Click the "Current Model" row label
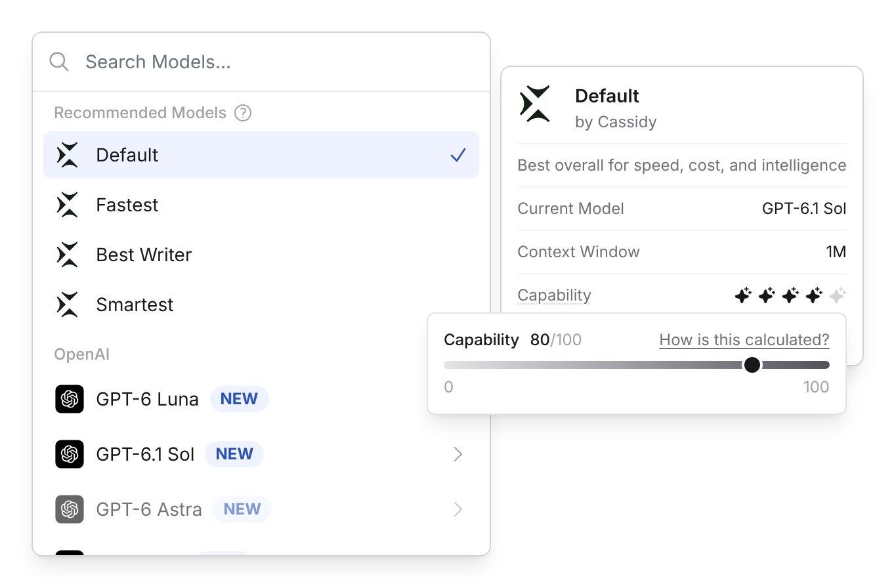This screenshot has height=588, width=894. click(570, 209)
